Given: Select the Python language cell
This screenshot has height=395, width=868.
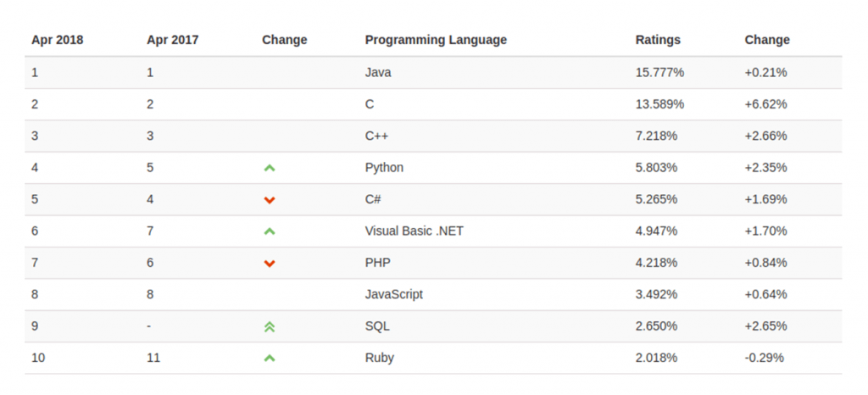Looking at the screenshot, I should [384, 168].
